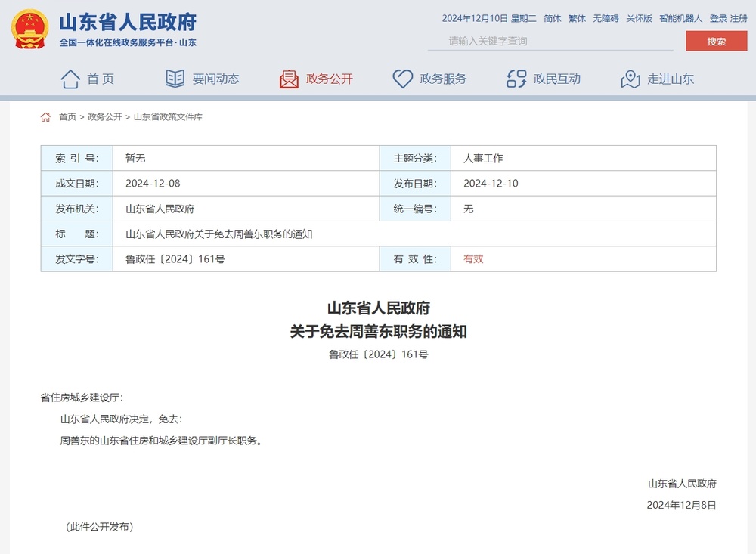This screenshot has height=554, width=756.
Task: Click the 发文字号 table value 鲁政任〔2024〕161号
Action: point(175,259)
